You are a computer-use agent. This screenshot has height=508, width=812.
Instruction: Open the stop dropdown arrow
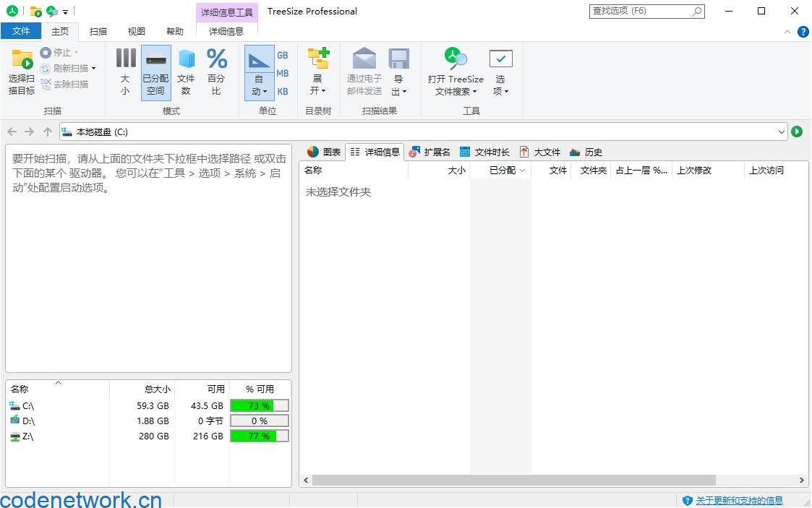point(76,53)
